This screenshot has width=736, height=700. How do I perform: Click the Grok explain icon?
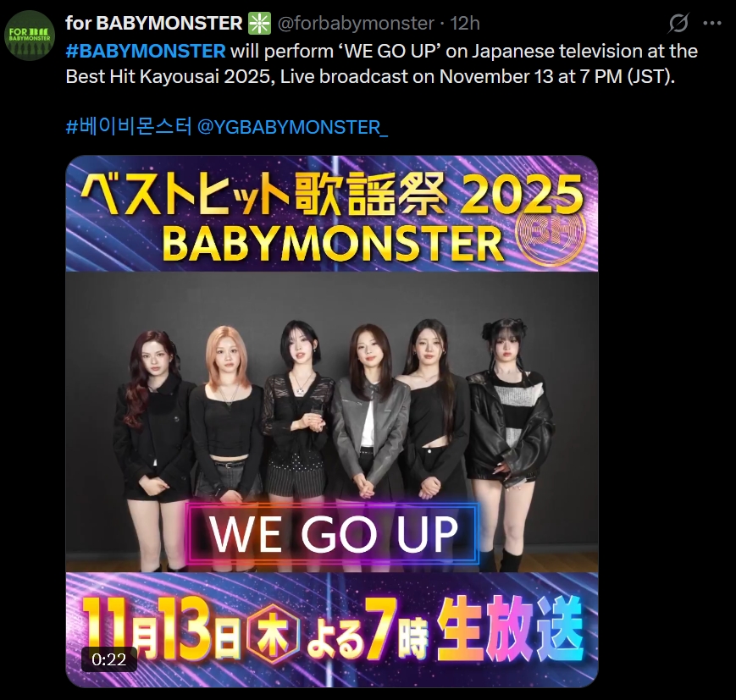pos(678,23)
